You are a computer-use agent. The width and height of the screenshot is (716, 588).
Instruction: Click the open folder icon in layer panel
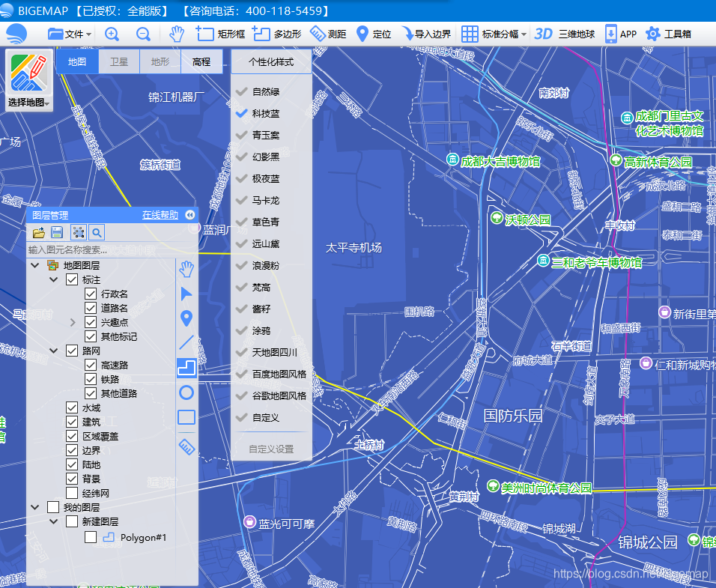(x=39, y=233)
